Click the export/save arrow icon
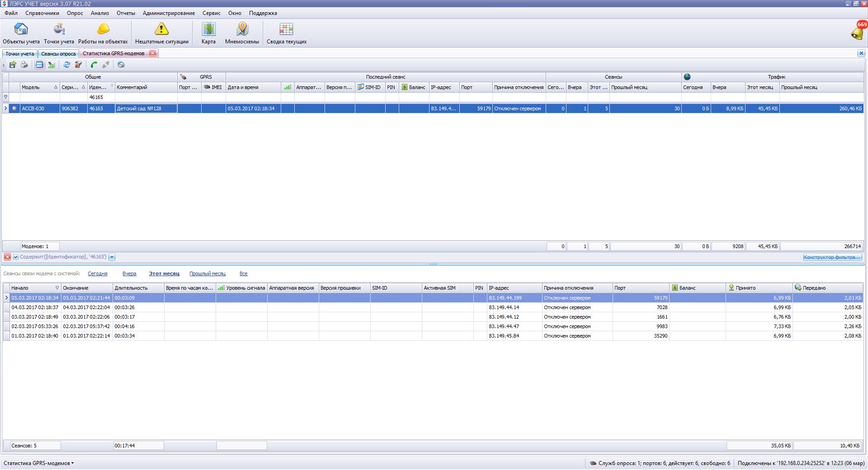This screenshot has width=868, height=470. pos(13,65)
